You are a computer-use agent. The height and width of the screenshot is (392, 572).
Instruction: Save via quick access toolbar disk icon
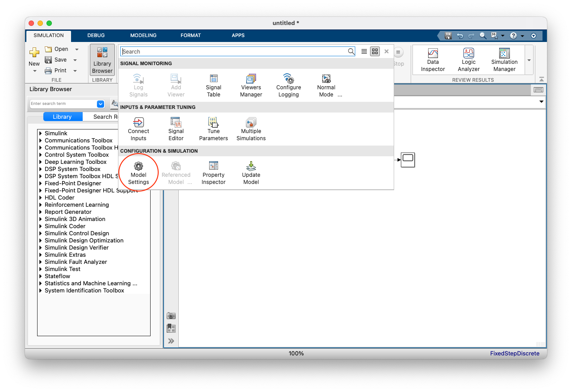pyautogui.click(x=448, y=36)
